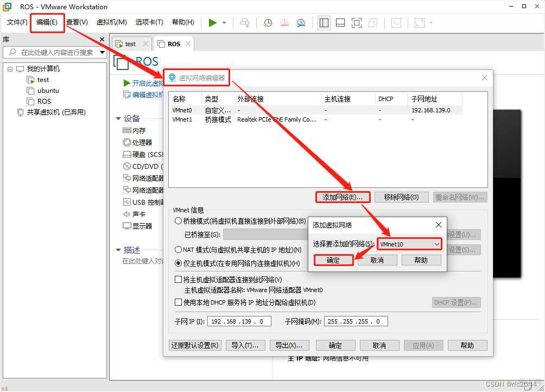Collapse the 描述 section
This screenshot has width=545, height=392.
pyautogui.click(x=118, y=250)
